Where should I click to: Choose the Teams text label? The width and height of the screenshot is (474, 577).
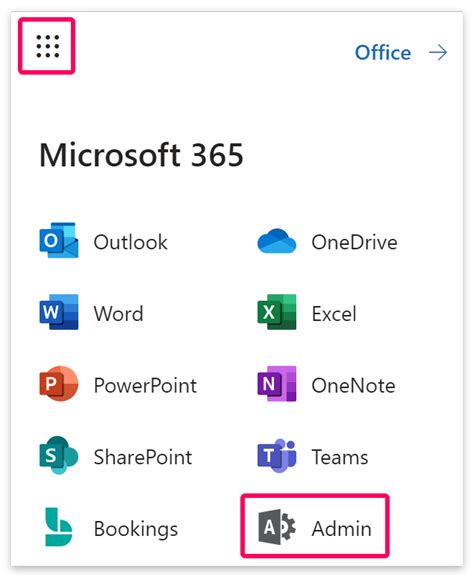340,457
